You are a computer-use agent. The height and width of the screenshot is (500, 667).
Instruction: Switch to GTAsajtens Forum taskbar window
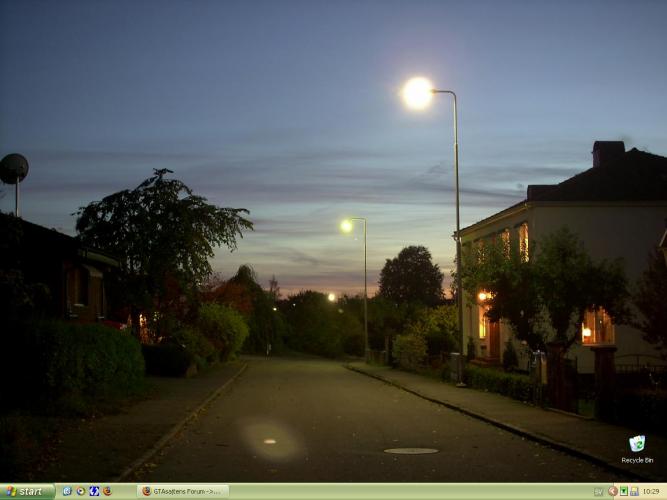point(184,491)
